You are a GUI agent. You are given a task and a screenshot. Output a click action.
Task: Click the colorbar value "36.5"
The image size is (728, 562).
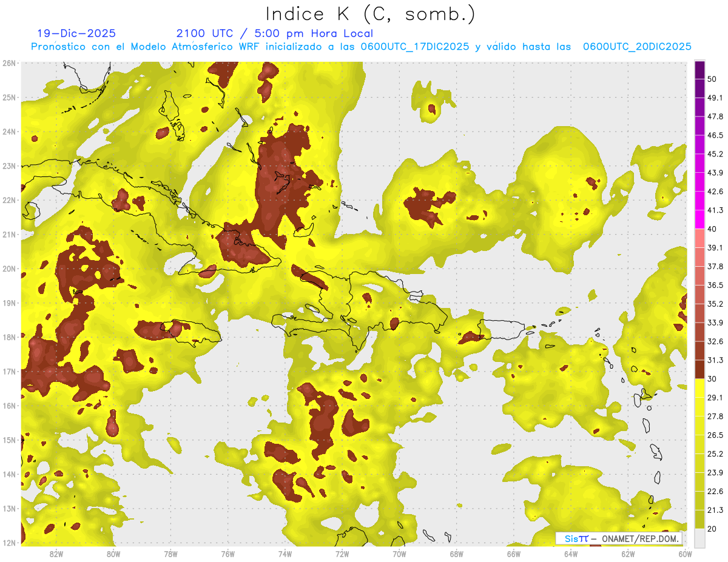pos(715,285)
